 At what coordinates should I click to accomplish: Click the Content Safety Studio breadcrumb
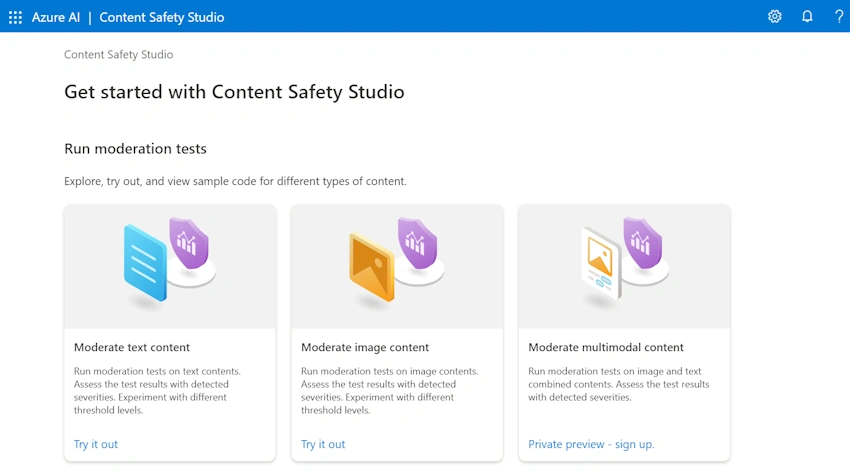119,54
